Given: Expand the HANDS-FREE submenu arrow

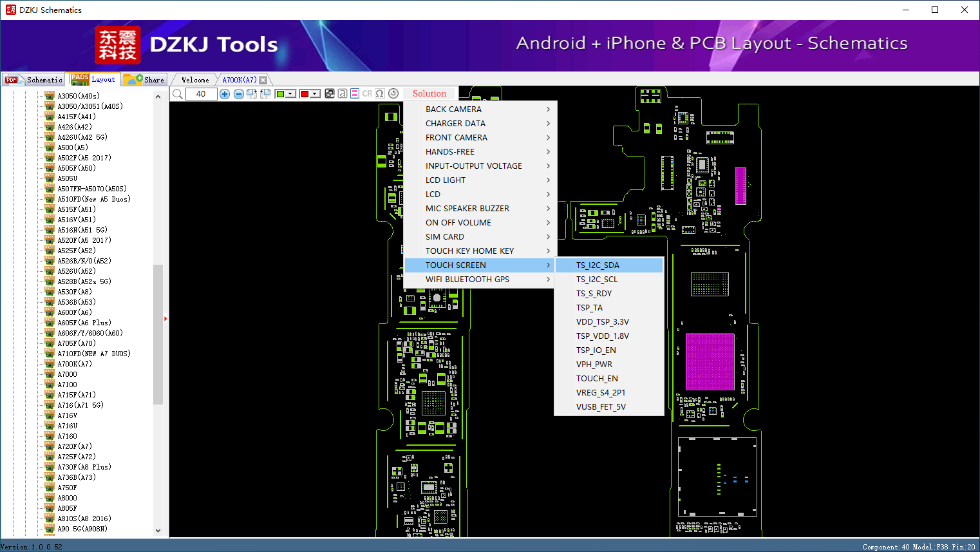Looking at the screenshot, I should click(x=548, y=152).
